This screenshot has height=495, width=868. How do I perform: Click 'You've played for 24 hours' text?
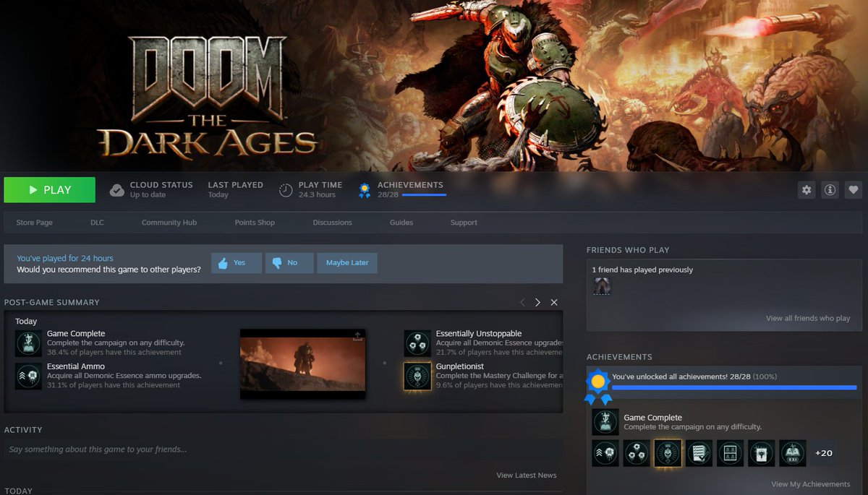click(65, 258)
